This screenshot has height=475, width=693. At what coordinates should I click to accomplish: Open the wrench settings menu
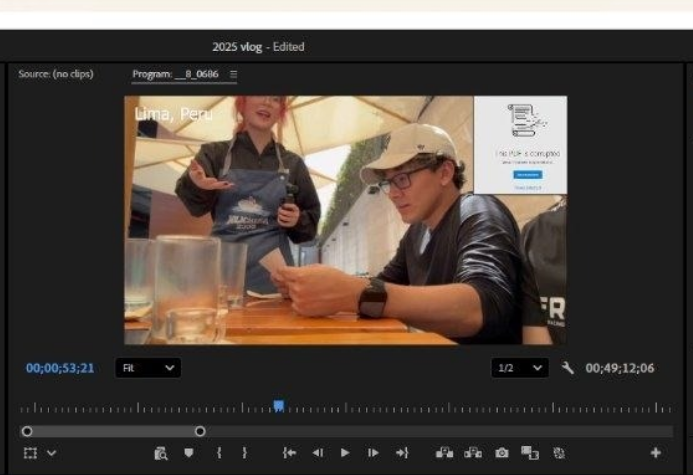click(567, 368)
